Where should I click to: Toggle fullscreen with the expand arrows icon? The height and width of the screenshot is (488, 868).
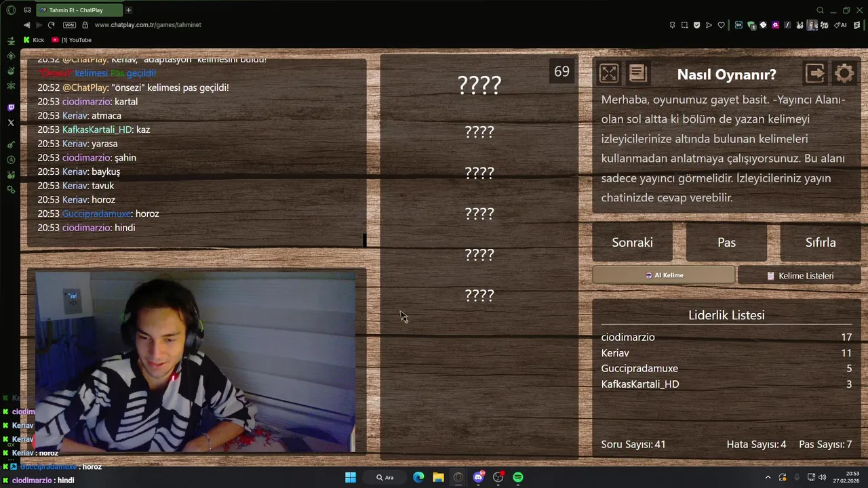(609, 73)
